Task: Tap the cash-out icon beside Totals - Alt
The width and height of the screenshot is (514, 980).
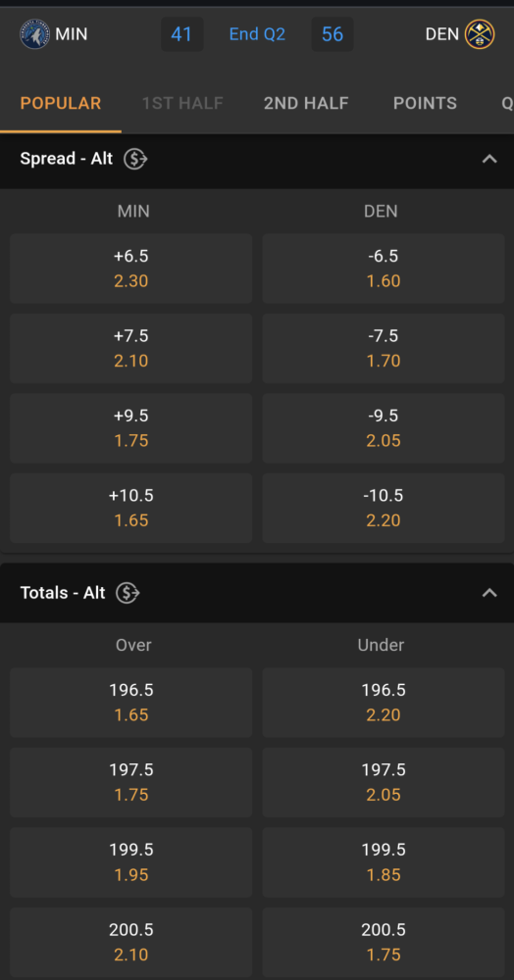Action: [128, 593]
